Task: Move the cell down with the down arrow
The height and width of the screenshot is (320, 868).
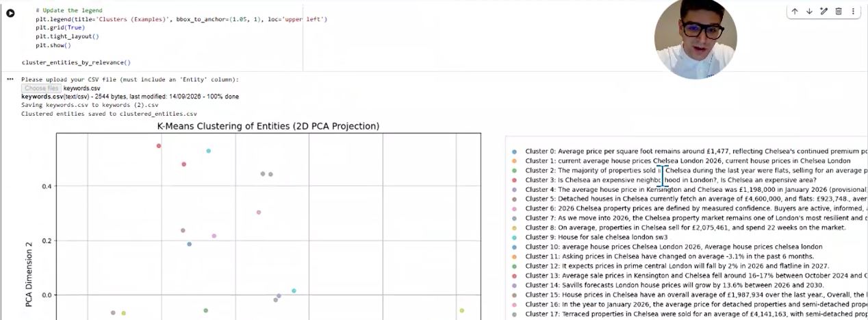Action: [809, 12]
